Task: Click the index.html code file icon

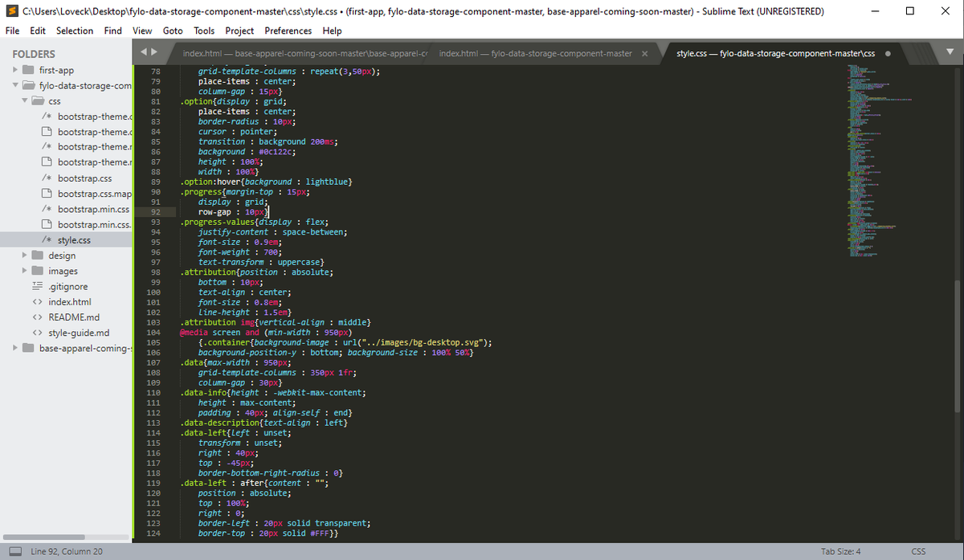Action: pos(37,302)
